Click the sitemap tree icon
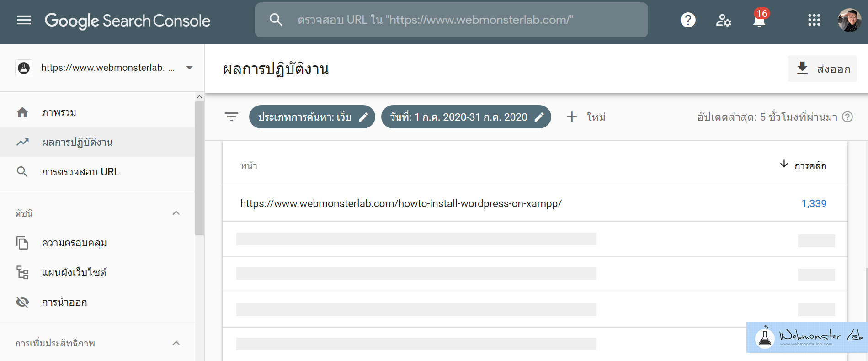868x361 pixels. tap(22, 272)
